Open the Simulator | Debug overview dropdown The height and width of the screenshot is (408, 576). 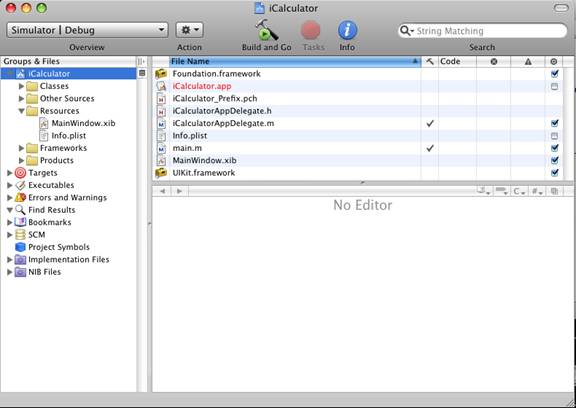87,30
